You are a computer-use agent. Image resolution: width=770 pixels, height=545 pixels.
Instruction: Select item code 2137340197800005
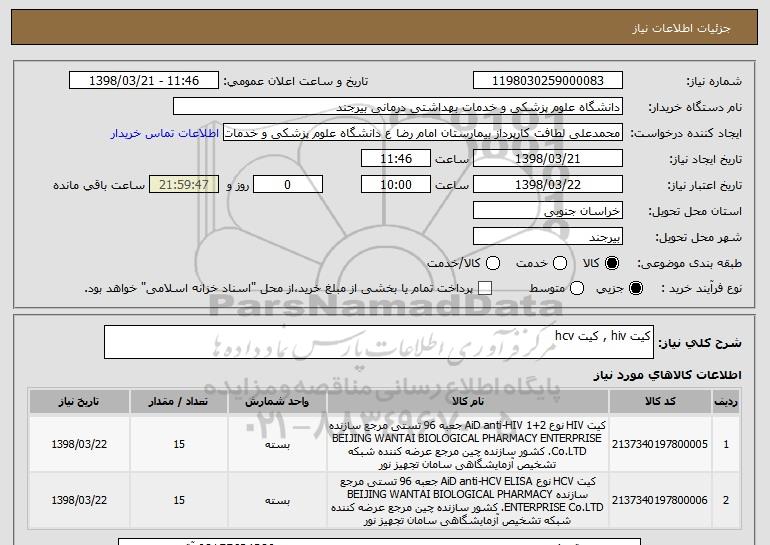[660, 444]
